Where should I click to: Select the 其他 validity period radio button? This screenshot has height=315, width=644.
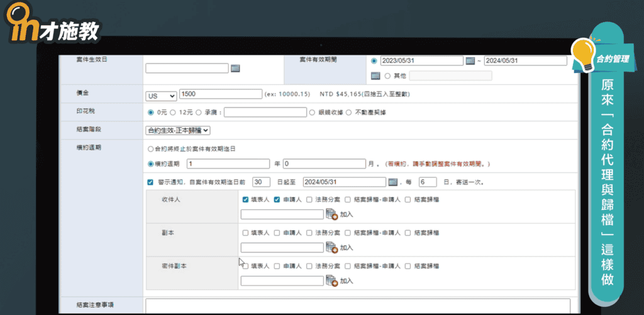tap(387, 76)
